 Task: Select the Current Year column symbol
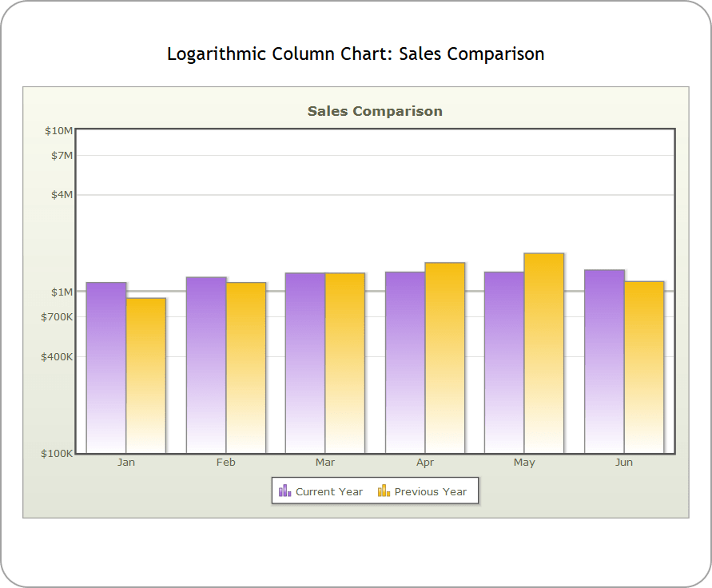tap(285, 491)
